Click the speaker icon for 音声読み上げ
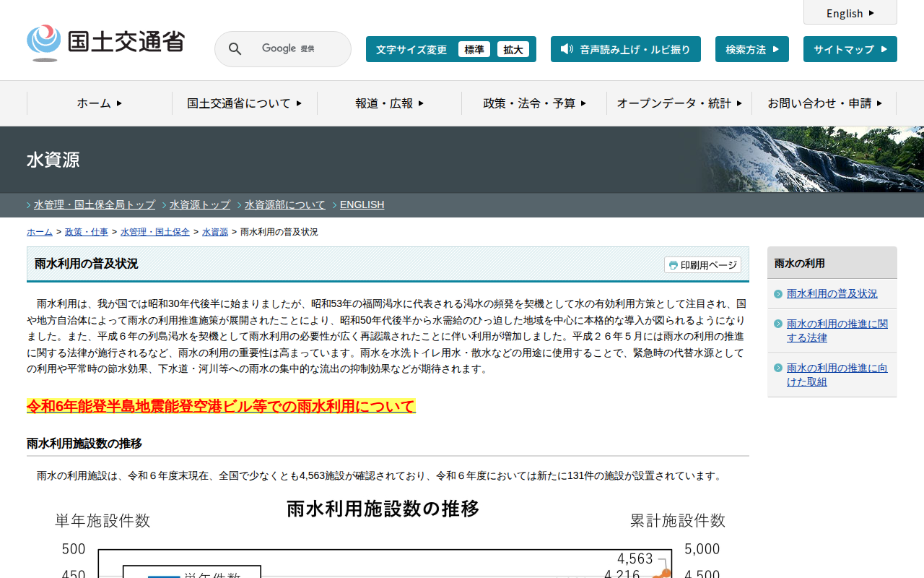Viewport: 924px width, 578px height. tap(567, 49)
